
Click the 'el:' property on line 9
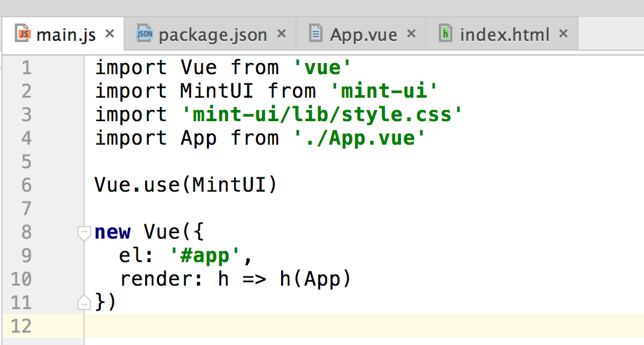tap(136, 256)
